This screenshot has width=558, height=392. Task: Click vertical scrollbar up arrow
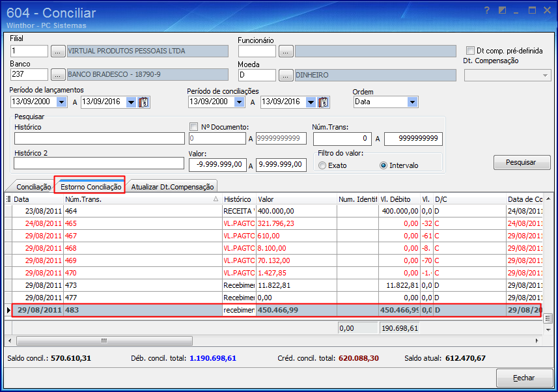point(548,199)
